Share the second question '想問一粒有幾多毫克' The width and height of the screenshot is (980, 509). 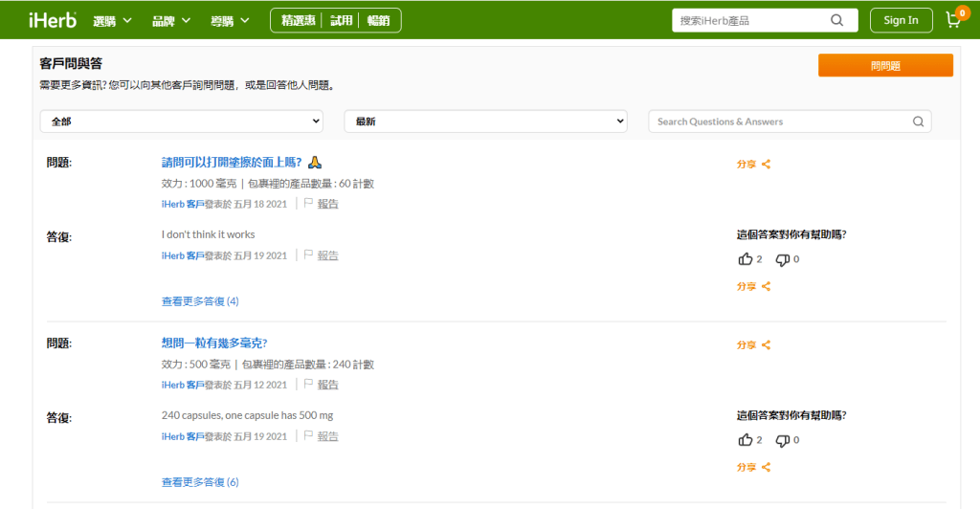[753, 345]
